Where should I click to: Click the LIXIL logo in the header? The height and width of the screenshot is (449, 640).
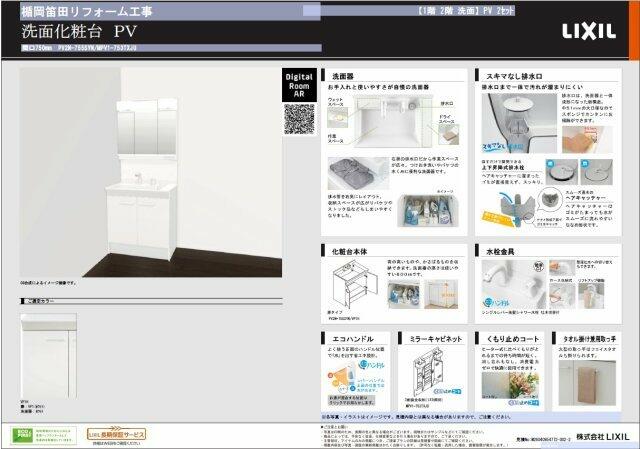click(x=589, y=31)
